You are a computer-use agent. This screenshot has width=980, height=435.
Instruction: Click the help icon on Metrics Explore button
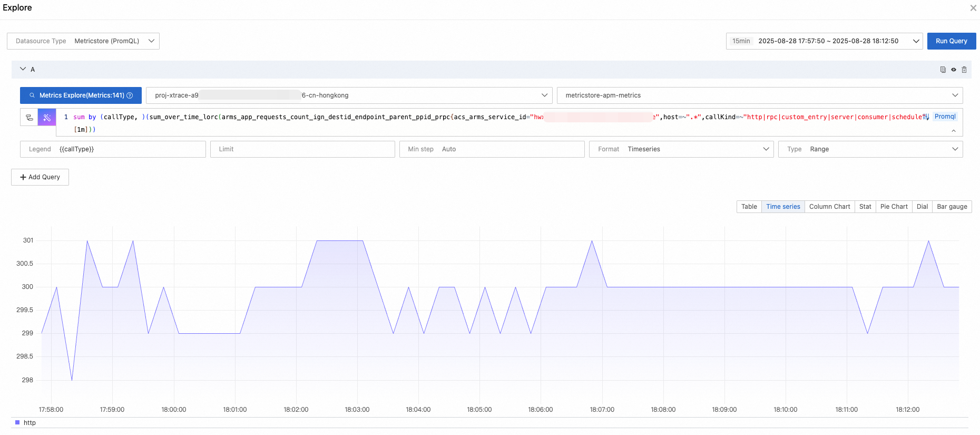130,95
